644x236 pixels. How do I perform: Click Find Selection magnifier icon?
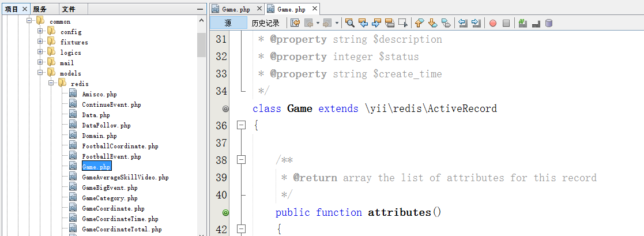tap(350, 23)
